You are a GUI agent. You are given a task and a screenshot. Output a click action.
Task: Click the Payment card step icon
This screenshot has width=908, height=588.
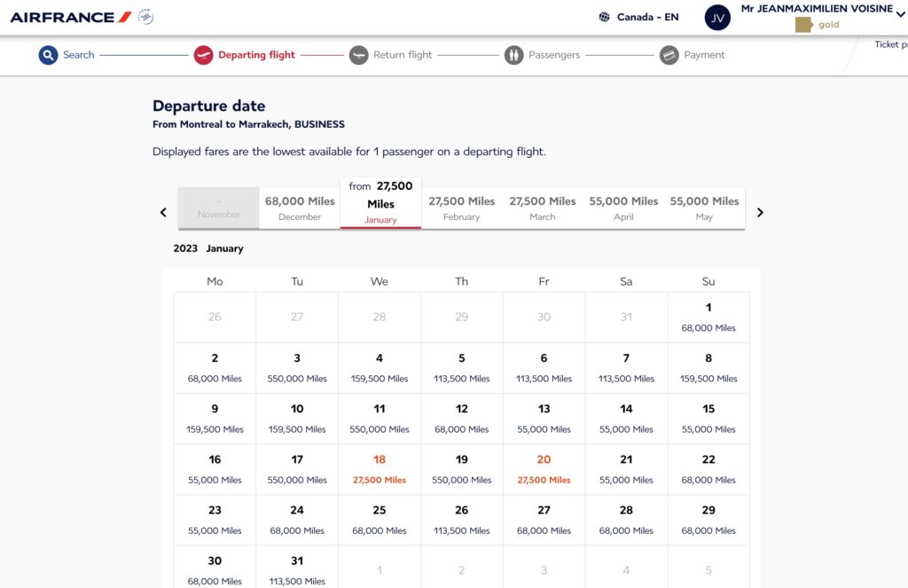(x=669, y=55)
